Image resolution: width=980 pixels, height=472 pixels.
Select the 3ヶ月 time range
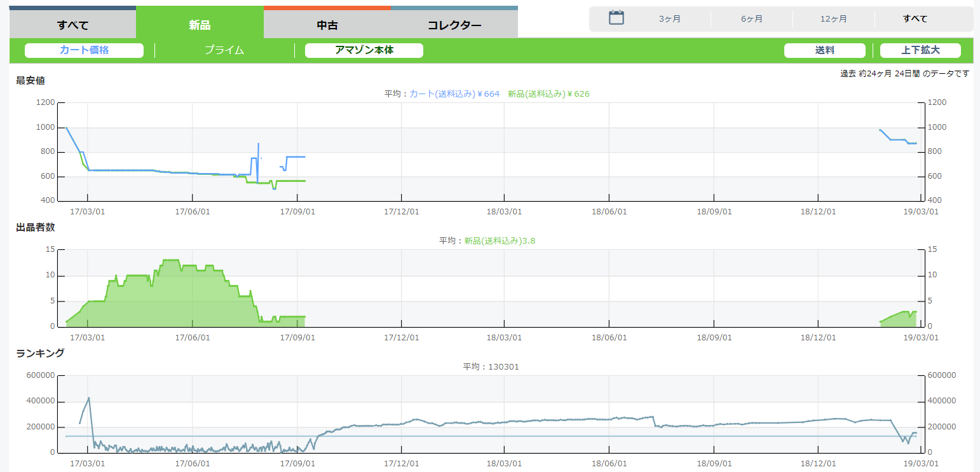point(669,19)
